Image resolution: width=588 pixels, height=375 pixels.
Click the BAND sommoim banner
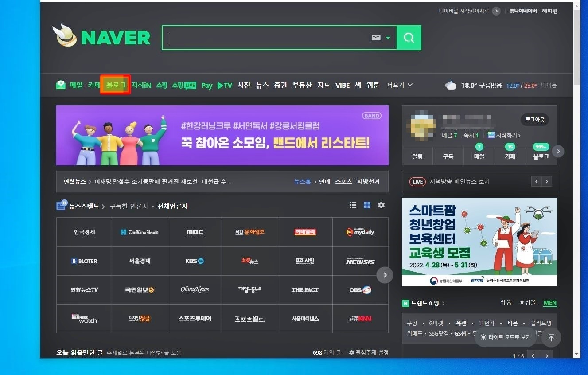pos(222,135)
